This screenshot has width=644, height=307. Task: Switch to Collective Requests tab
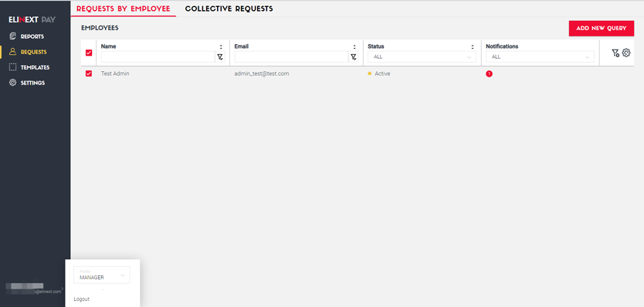(x=229, y=9)
